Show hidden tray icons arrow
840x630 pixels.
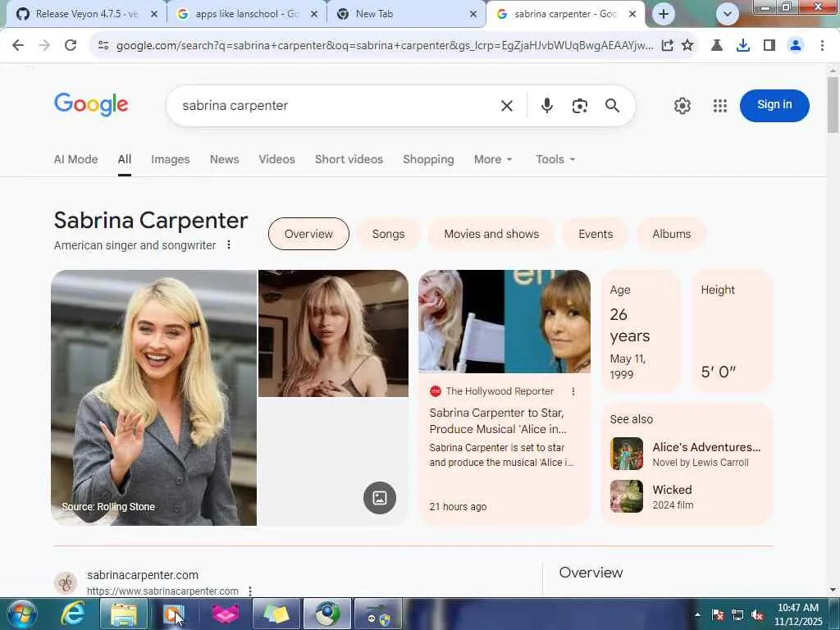pyautogui.click(x=697, y=615)
